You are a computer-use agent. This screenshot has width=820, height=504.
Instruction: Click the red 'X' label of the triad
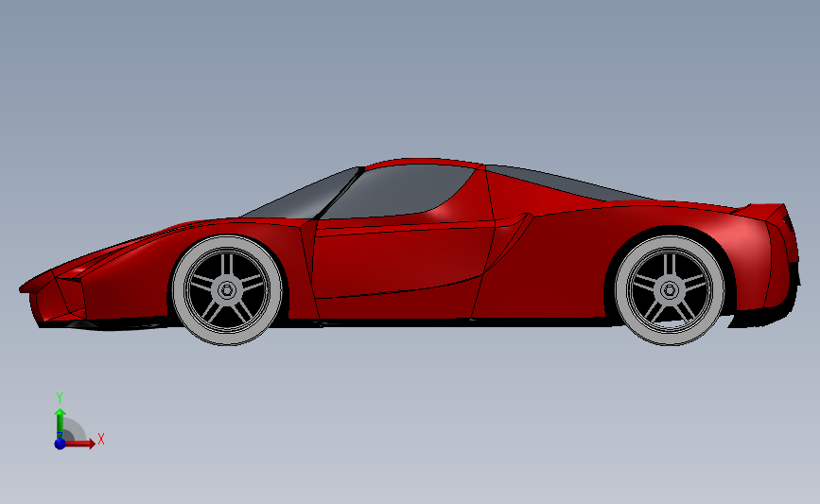101,439
